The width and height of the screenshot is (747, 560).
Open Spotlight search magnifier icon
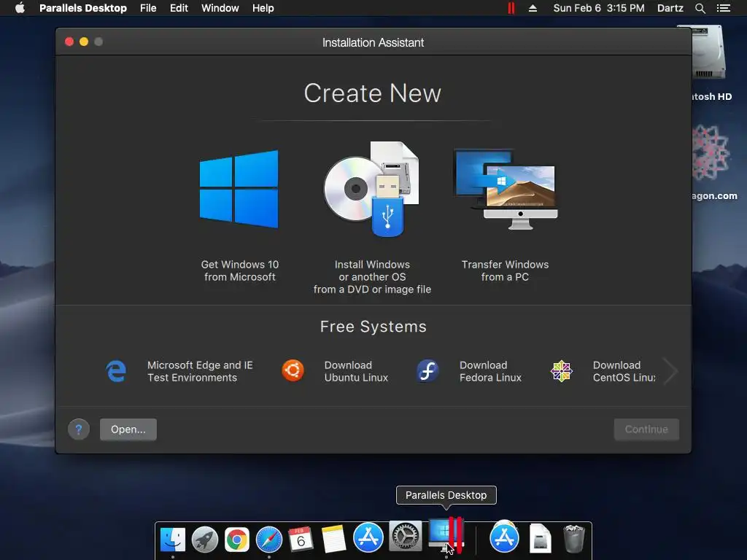[x=700, y=8]
